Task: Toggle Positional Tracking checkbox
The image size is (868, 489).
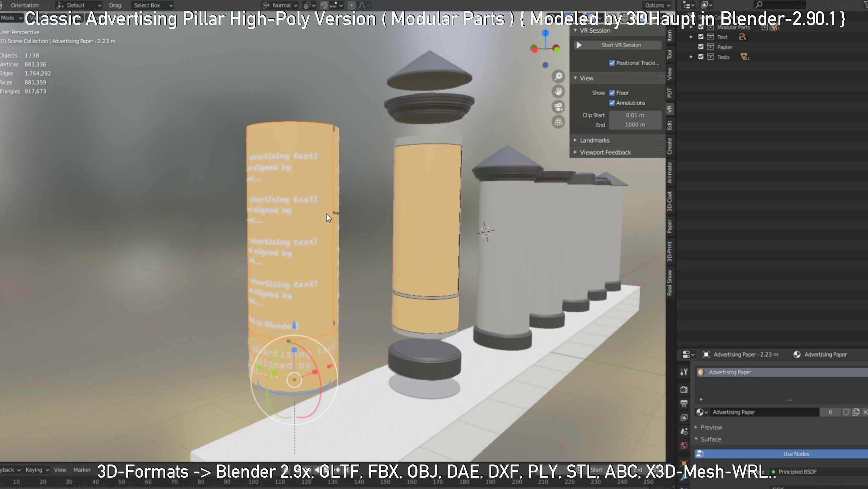Action: [612, 63]
